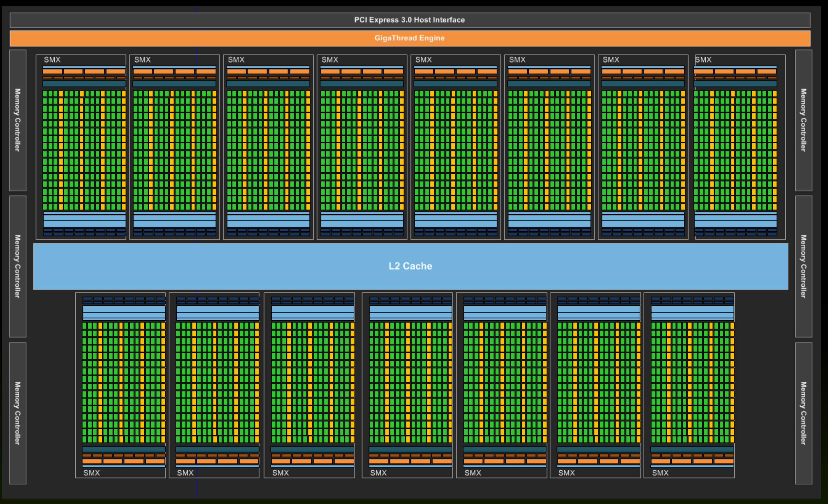Click light blue block in third bottom SMX
This screenshot has width=828, height=504.
(x=313, y=313)
